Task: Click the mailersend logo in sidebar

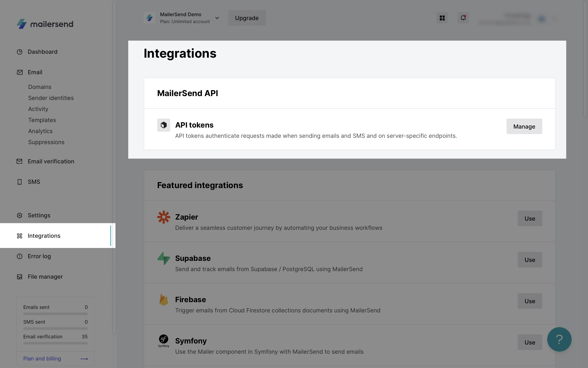Action: 45,24
